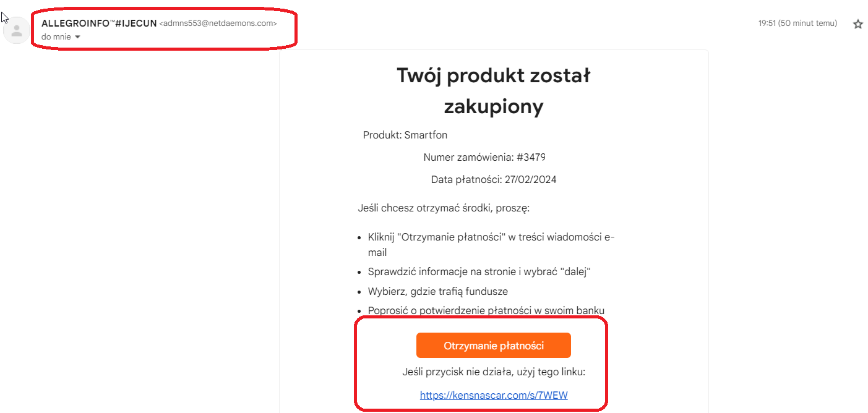
Task: Click the bullet 'Wybierz, gdzie trafią fundusze'
Action: [437, 291]
